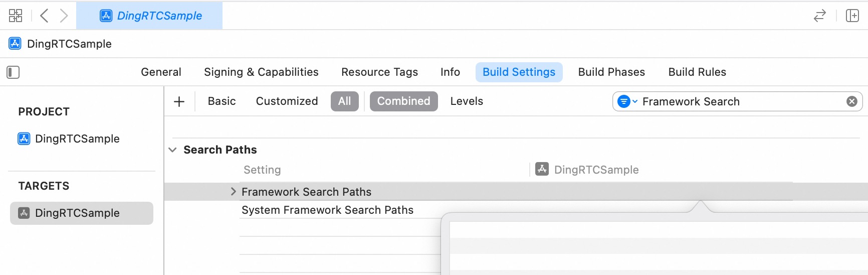
Task: Hide the project and targets sidebar
Action: point(13,72)
